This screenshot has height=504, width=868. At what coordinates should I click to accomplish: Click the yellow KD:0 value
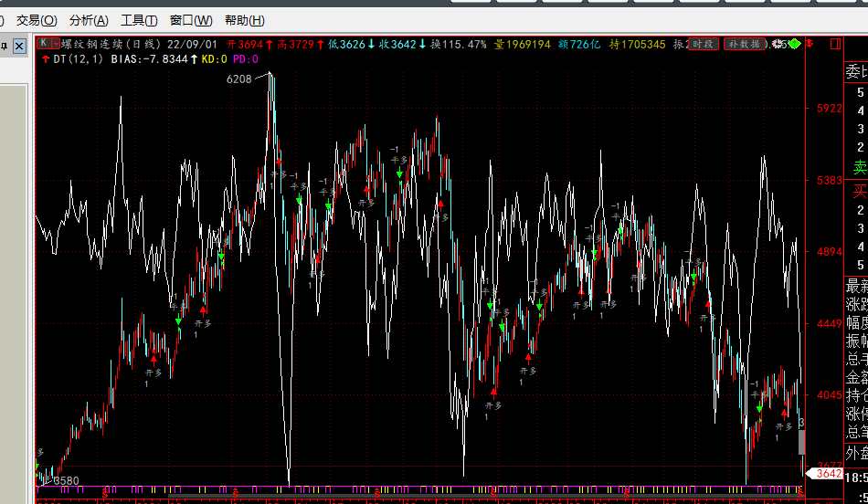pos(214,59)
